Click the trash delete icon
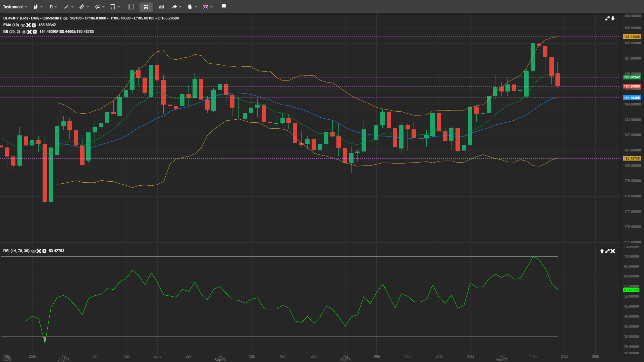The width and height of the screenshot is (644, 362). click(x=113, y=7)
